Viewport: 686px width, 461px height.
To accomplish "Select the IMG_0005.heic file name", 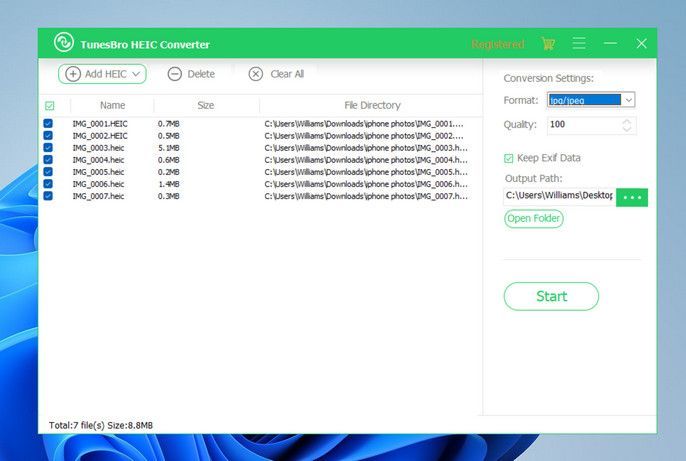I will (98, 172).
